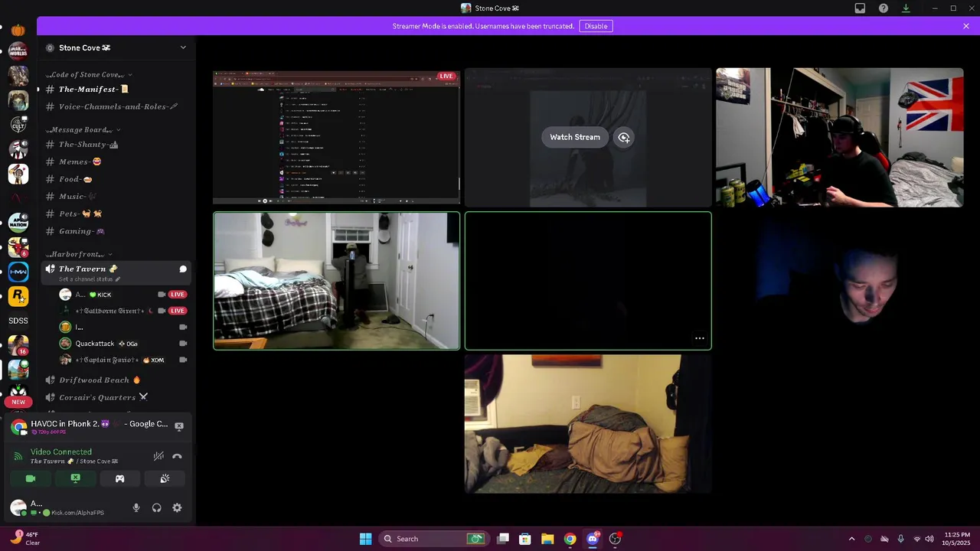The height and width of the screenshot is (551, 980).
Task: Open the Cult 7 server icon
Action: (18, 124)
